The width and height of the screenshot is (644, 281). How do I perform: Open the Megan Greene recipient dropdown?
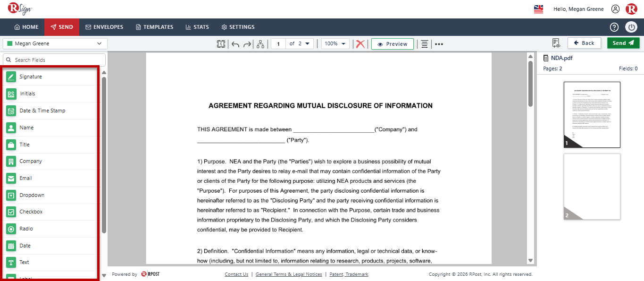(55, 43)
